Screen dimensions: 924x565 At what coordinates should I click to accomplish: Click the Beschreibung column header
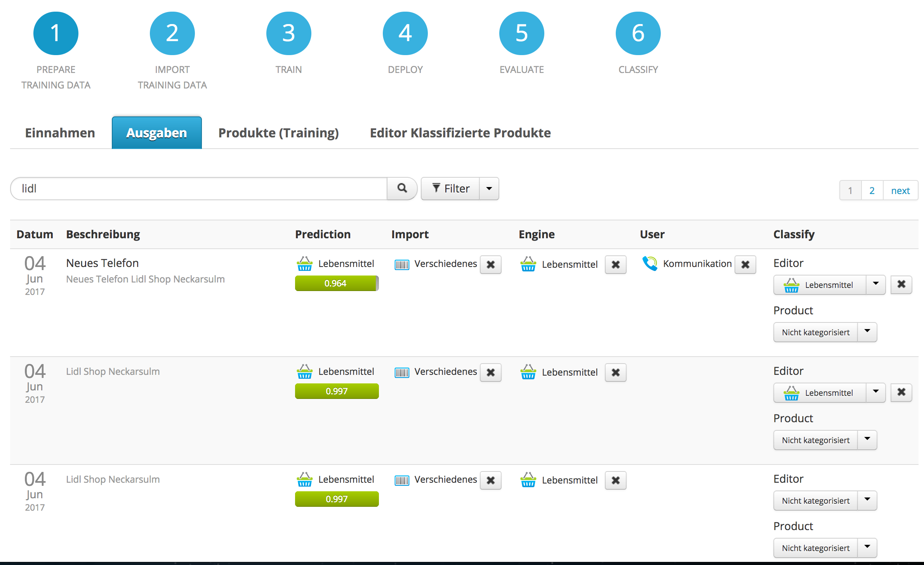coord(103,234)
